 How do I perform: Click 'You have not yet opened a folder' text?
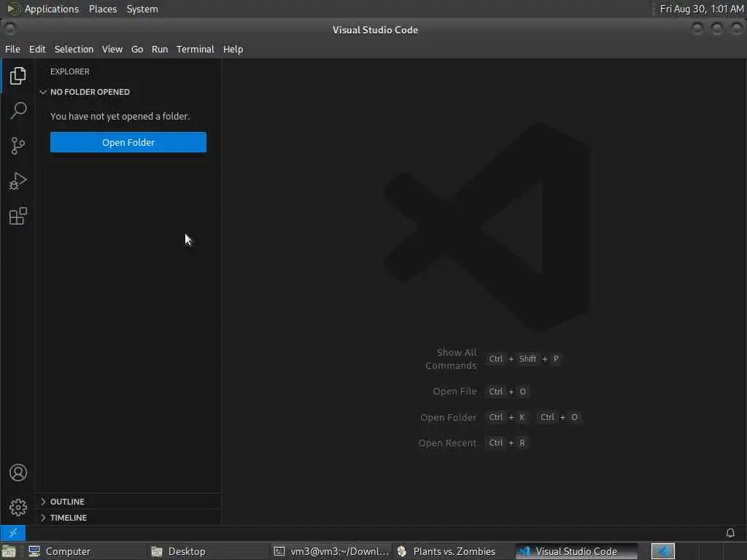[120, 116]
